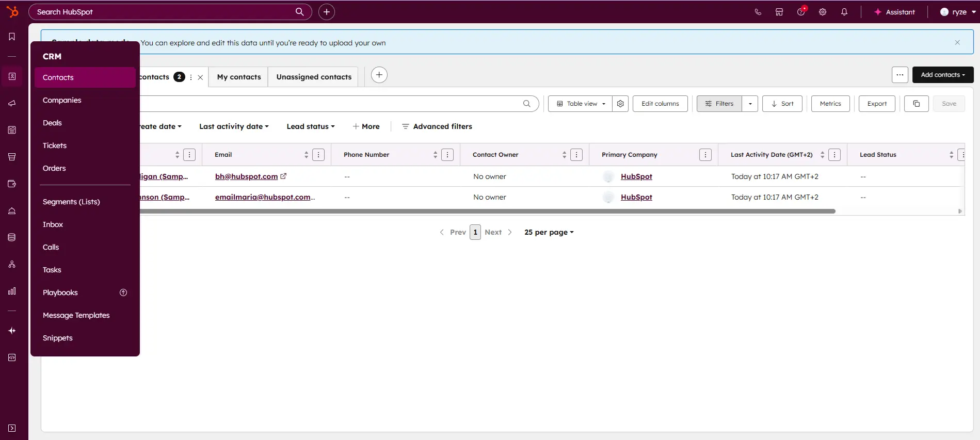Open the icon with red notification dot
The width and height of the screenshot is (980, 440).
pos(801,11)
